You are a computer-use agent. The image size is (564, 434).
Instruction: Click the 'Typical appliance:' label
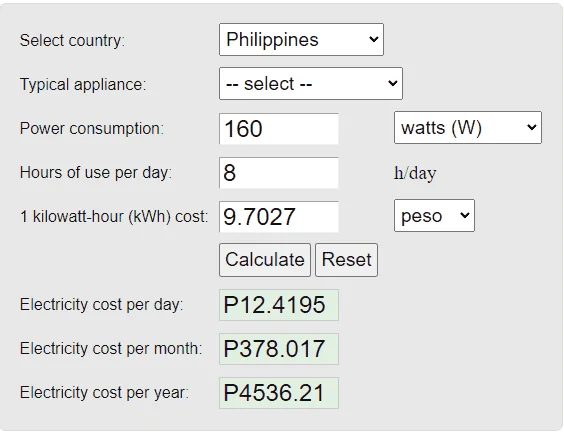pyautogui.click(x=83, y=84)
